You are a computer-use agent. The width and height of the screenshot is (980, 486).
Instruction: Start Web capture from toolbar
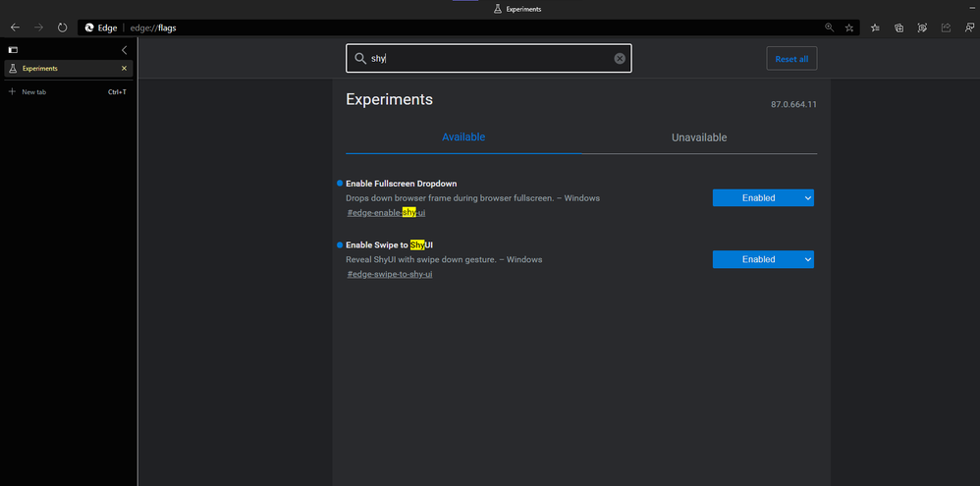click(x=922, y=27)
